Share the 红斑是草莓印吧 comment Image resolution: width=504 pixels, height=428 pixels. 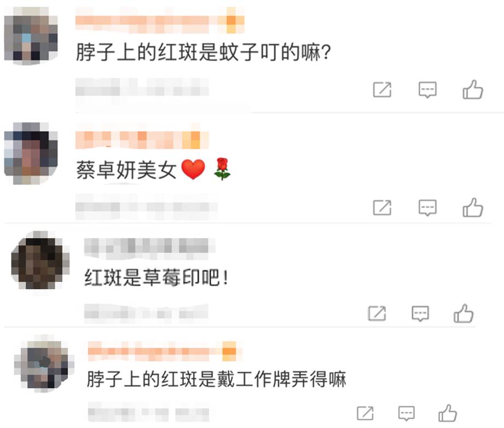pos(377,314)
